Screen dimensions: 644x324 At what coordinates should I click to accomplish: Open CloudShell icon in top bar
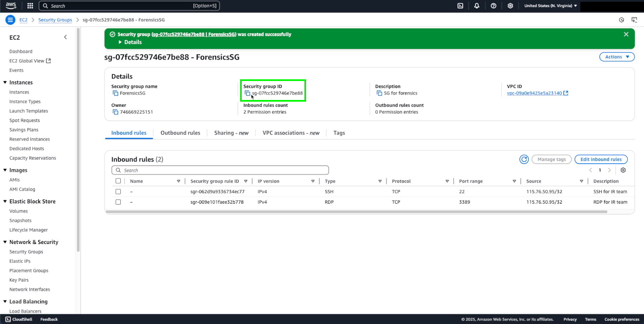pyautogui.click(x=460, y=6)
